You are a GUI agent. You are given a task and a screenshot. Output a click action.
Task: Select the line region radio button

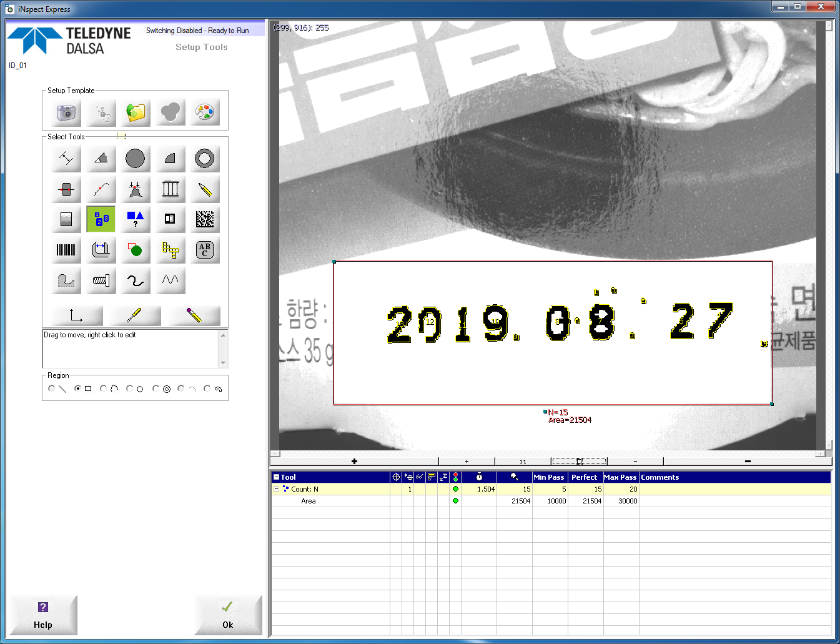click(52, 389)
